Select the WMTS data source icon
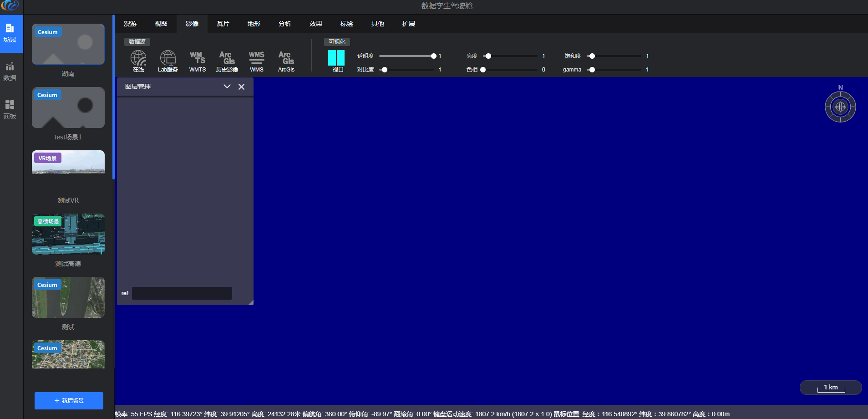Image resolution: width=868 pixels, height=419 pixels. (198, 58)
